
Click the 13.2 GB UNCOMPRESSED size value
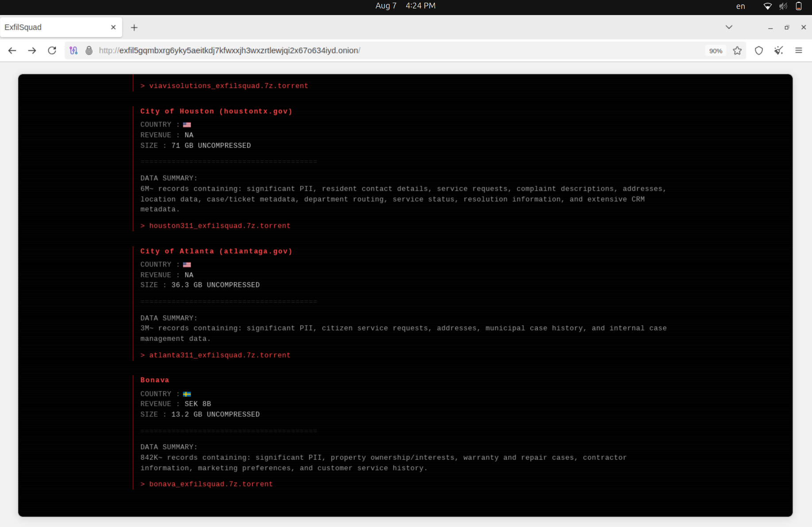[216, 415]
